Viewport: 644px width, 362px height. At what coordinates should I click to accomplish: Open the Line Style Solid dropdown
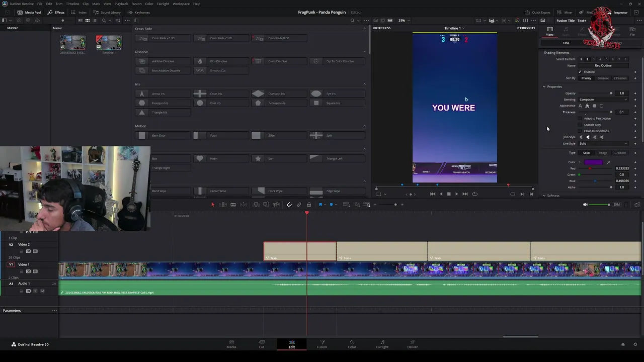coord(603,144)
